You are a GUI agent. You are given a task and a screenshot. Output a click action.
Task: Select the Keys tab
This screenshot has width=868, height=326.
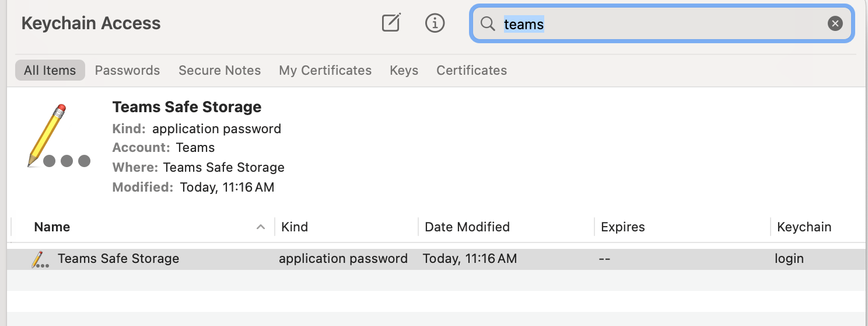click(x=404, y=71)
